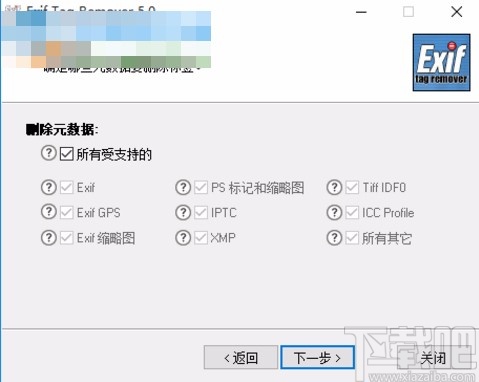479x382 pixels.
Task: Open help icon beside 所有其它
Action: (334, 238)
